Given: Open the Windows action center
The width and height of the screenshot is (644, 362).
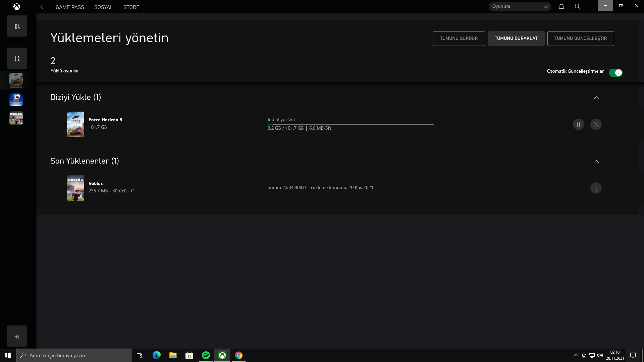Looking at the screenshot, I should 633,355.
